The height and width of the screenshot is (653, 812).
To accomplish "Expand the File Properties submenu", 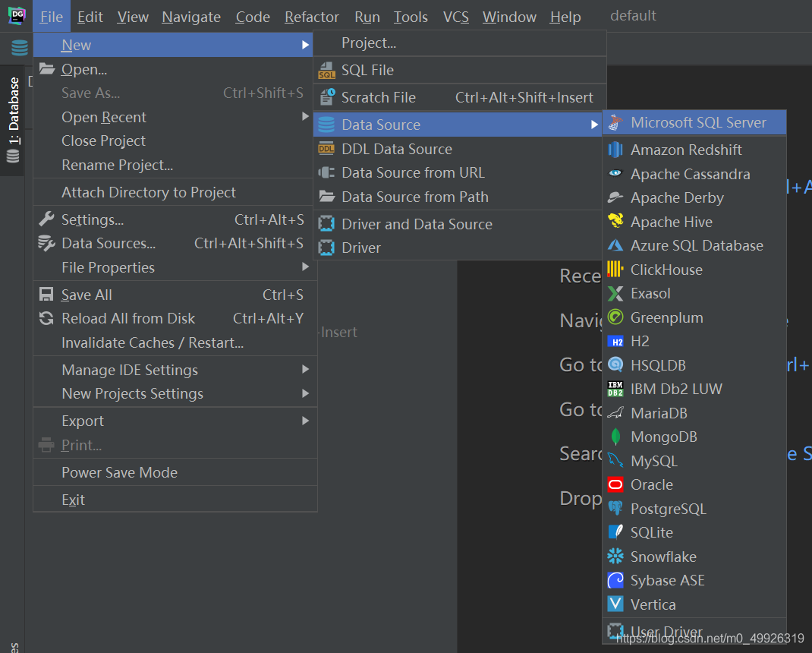I will 306,267.
